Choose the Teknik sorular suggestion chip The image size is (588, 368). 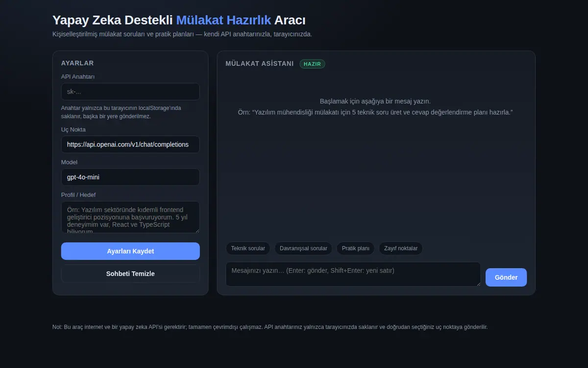point(248,248)
